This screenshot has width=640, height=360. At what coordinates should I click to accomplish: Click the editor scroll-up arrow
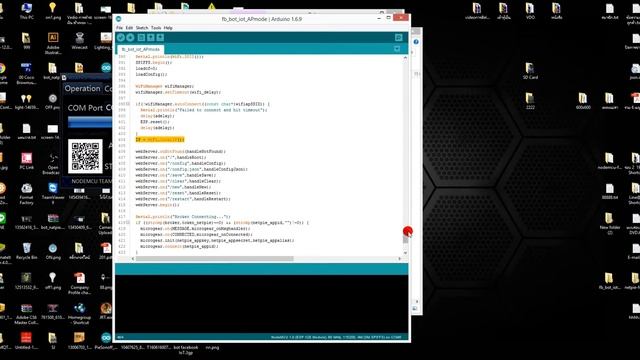coord(405,58)
